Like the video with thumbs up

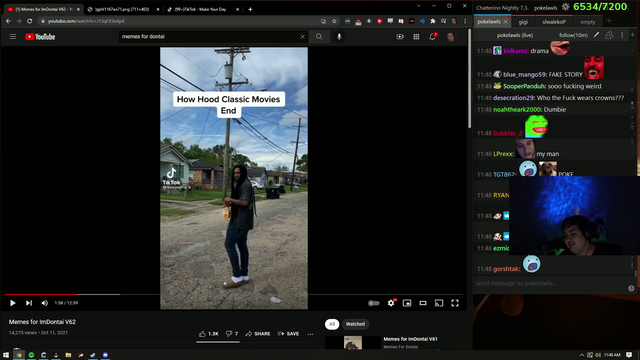(209, 334)
